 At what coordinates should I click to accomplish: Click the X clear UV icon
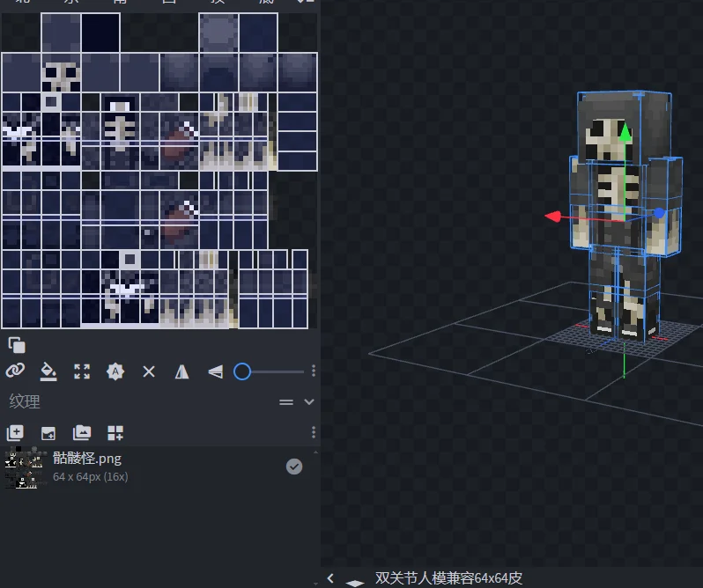pos(149,371)
